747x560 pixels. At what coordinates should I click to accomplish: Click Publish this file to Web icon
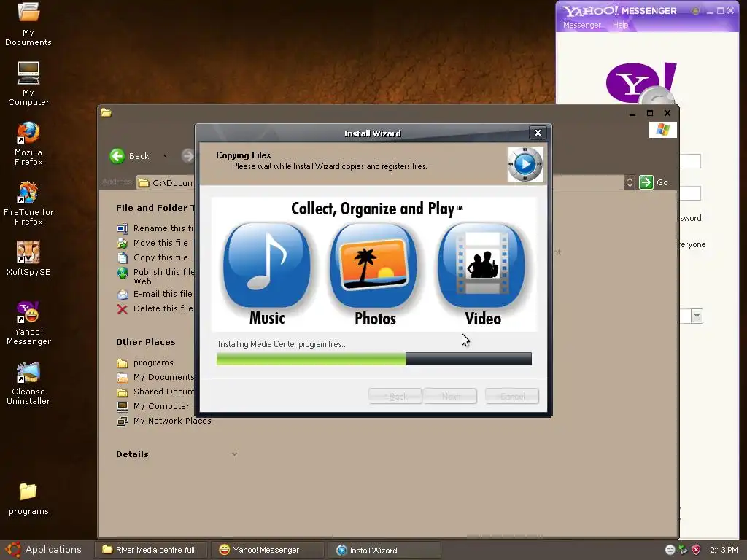123,273
